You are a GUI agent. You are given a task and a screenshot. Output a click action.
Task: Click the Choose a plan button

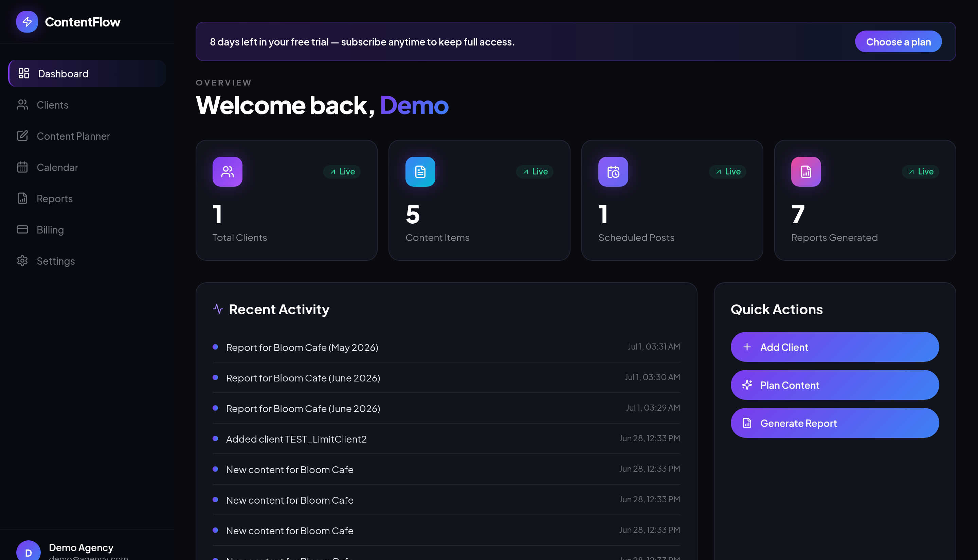click(x=898, y=41)
